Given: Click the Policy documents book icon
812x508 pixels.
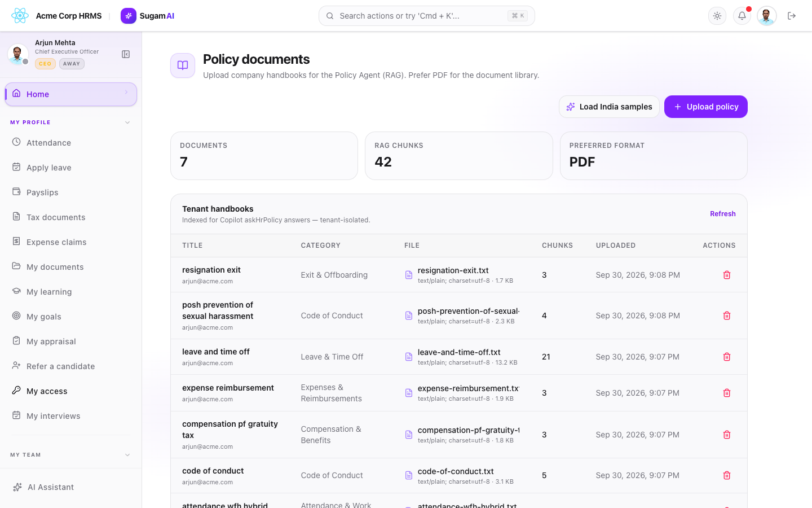Looking at the screenshot, I should 183,65.
